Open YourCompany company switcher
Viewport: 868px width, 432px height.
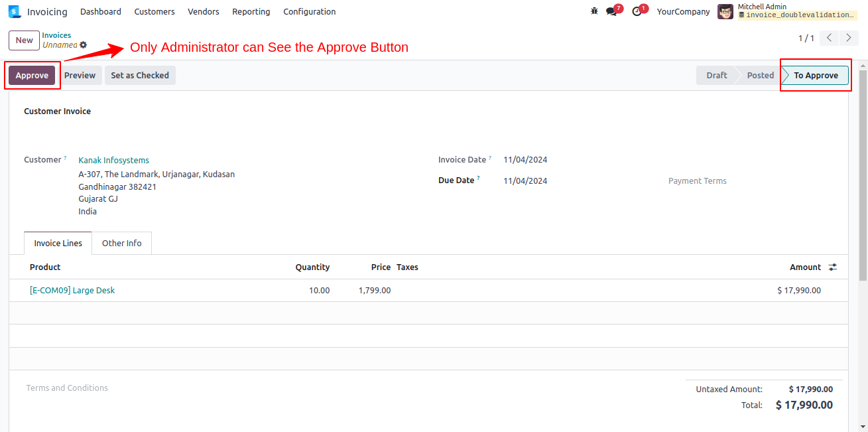coord(683,11)
